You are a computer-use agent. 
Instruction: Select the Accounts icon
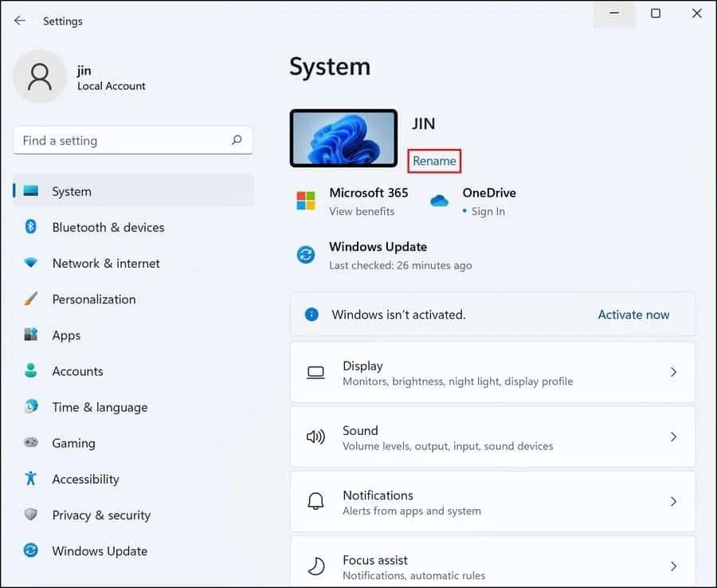pyautogui.click(x=30, y=371)
